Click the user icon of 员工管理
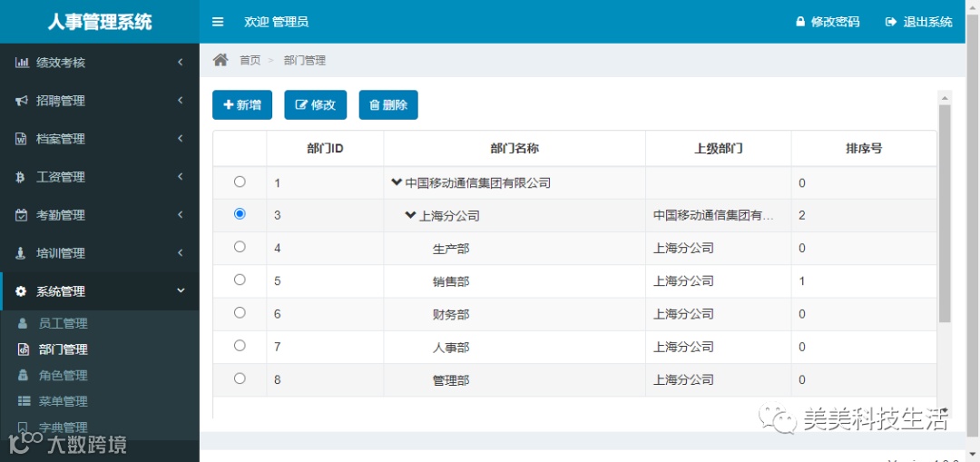The height and width of the screenshot is (462, 980). click(23, 324)
